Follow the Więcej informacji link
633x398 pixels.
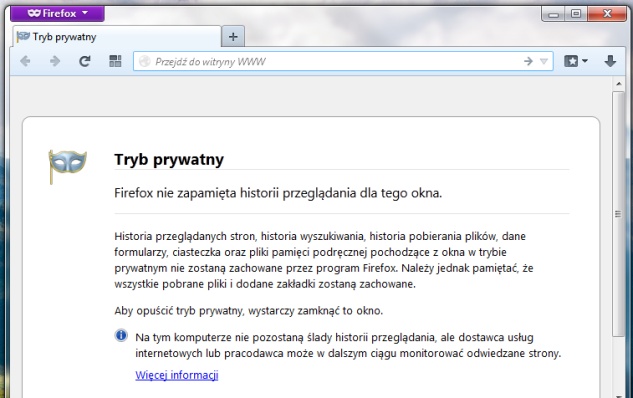(x=177, y=375)
